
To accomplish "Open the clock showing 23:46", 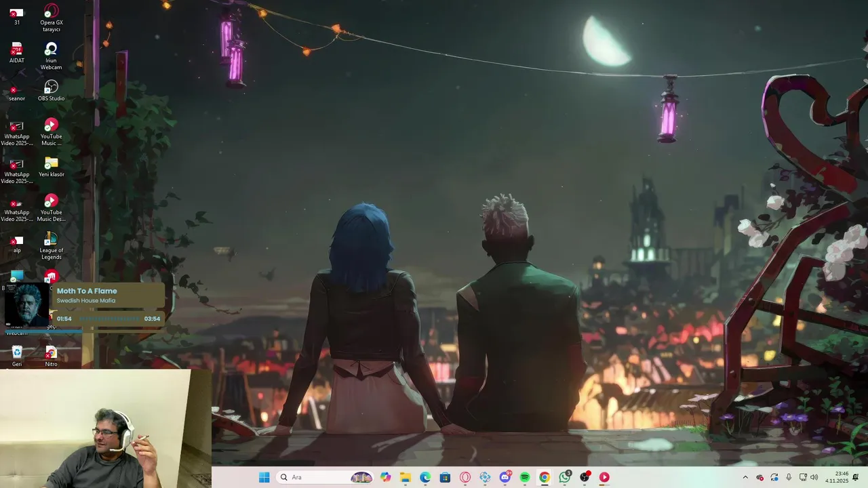I will coord(837,477).
